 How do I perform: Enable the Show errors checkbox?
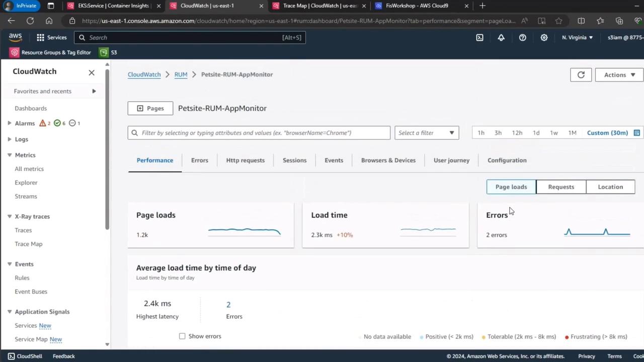[x=182, y=336]
